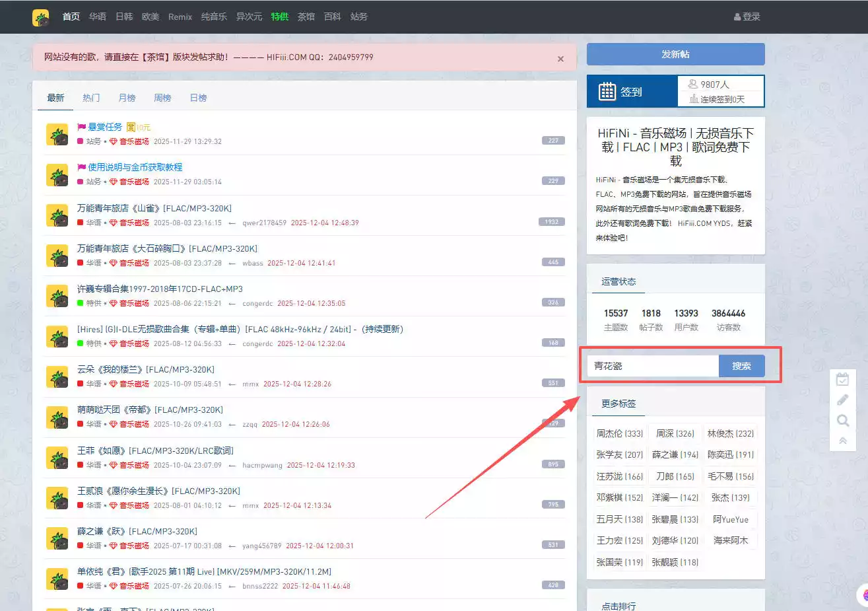This screenshot has width=868, height=611.
Task: Open post 萌萌哒天团《帝都》
Action: (x=150, y=410)
